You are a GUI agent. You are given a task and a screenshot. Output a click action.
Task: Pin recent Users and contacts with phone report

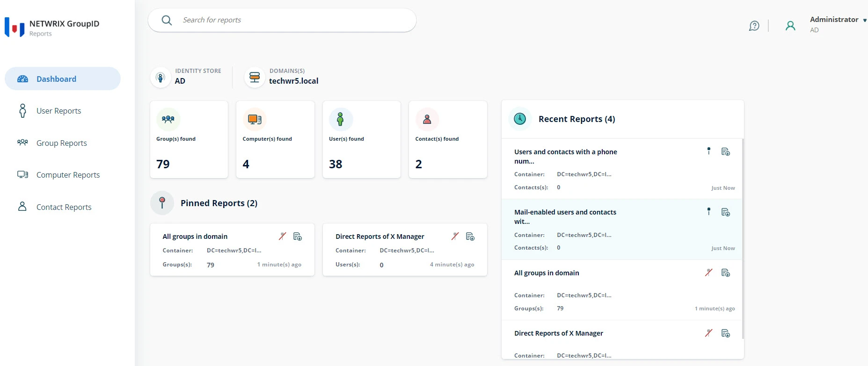click(x=709, y=151)
